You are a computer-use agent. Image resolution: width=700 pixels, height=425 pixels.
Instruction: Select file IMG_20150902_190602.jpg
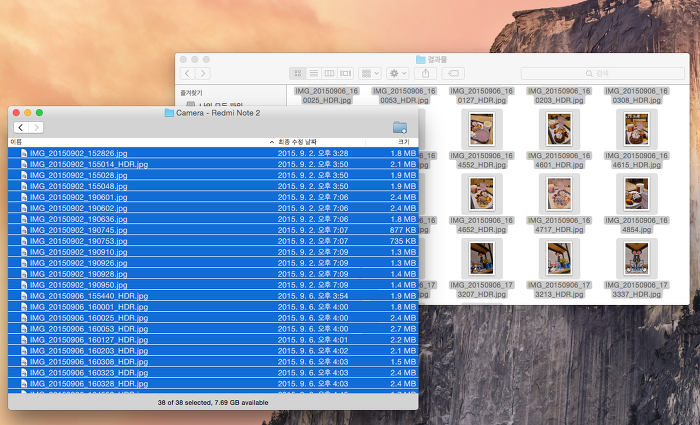pos(213,208)
